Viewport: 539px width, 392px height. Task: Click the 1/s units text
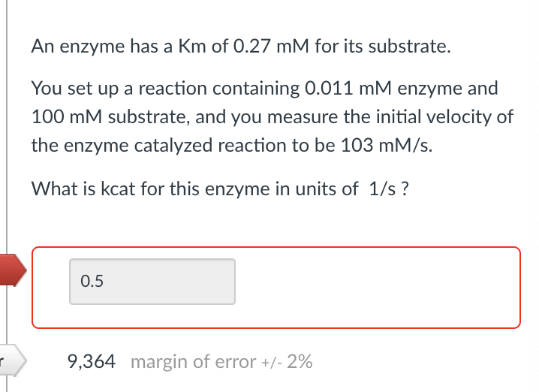382,188
